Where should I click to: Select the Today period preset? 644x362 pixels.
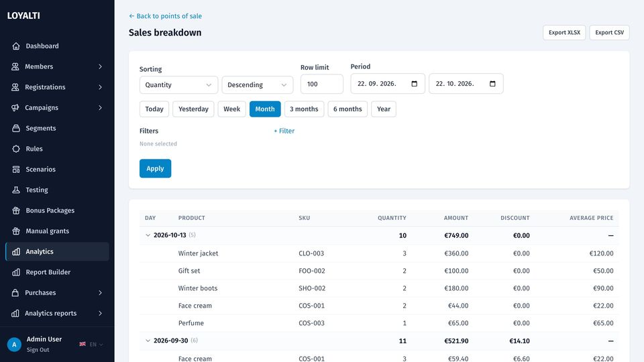154,109
